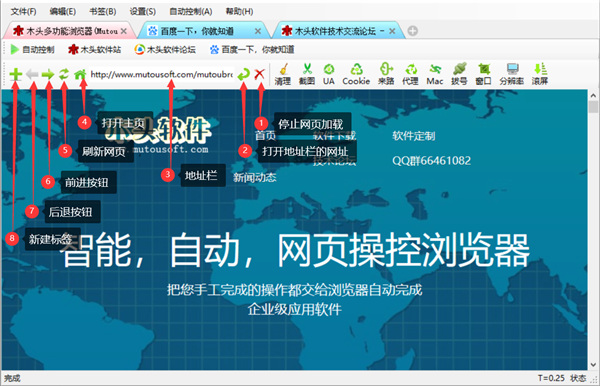Open the Mac address tool

[435, 74]
